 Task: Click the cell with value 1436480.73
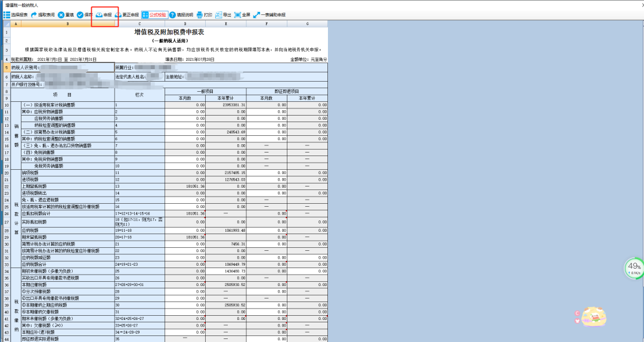(x=226, y=271)
